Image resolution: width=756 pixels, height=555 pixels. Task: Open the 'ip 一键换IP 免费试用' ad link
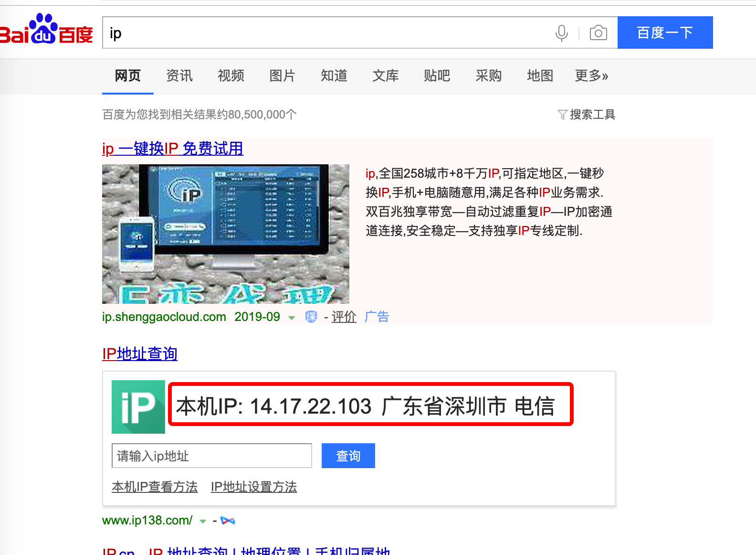173,149
